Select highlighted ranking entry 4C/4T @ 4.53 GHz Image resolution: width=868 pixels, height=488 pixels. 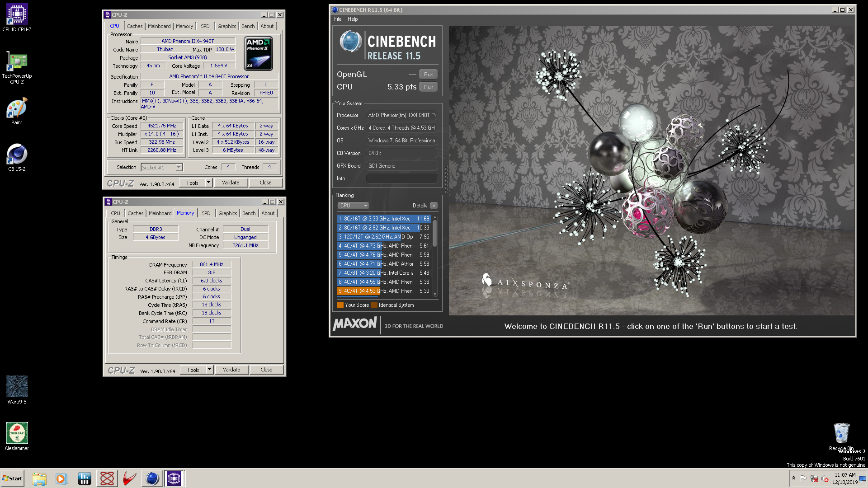click(x=384, y=291)
